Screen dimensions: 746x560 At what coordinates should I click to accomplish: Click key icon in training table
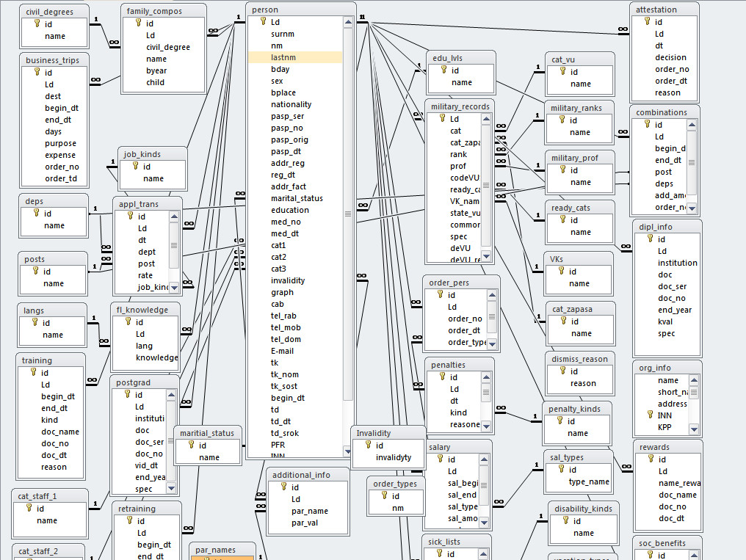34,372
